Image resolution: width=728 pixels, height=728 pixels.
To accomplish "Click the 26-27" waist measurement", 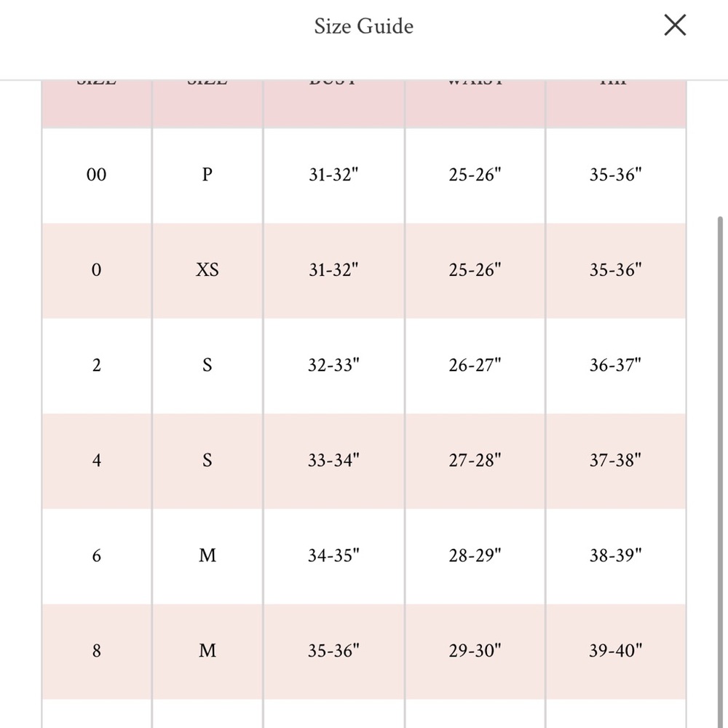I will click(x=475, y=365).
